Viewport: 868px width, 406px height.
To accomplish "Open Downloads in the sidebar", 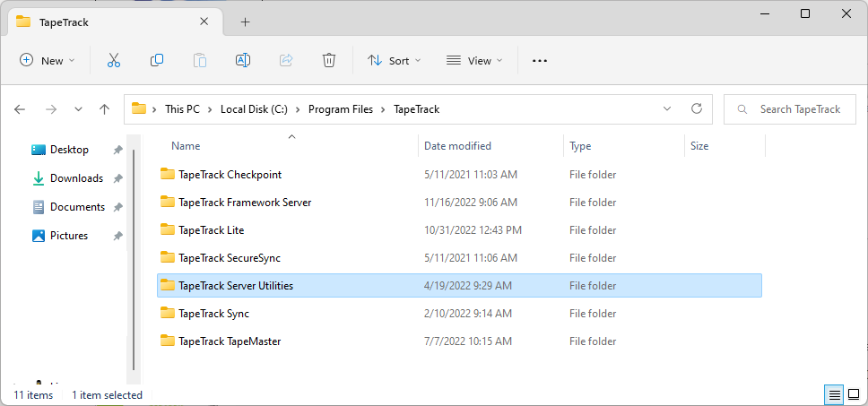I will tap(76, 178).
